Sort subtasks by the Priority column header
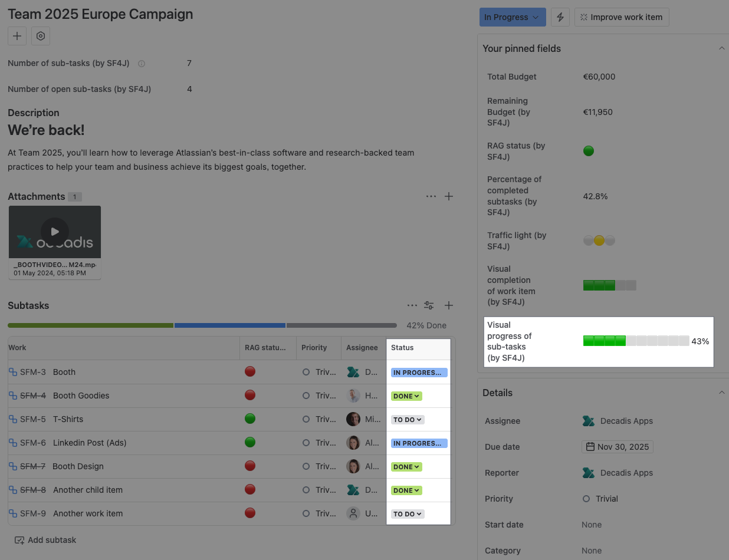Viewport: 729px width, 560px height. pos(314,348)
